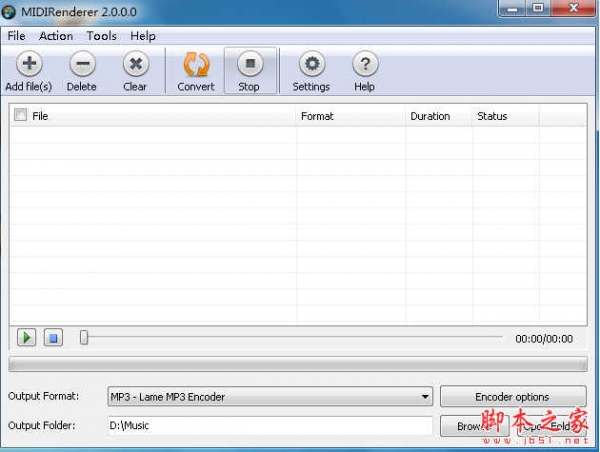Viewport: 600px width, 452px height.
Task: Start conversion with the Convert icon
Action: point(196,64)
